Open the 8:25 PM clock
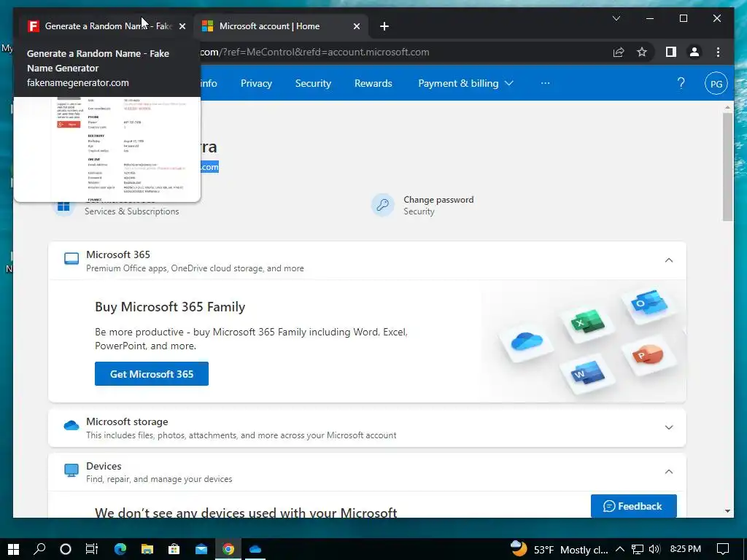 coord(685,549)
